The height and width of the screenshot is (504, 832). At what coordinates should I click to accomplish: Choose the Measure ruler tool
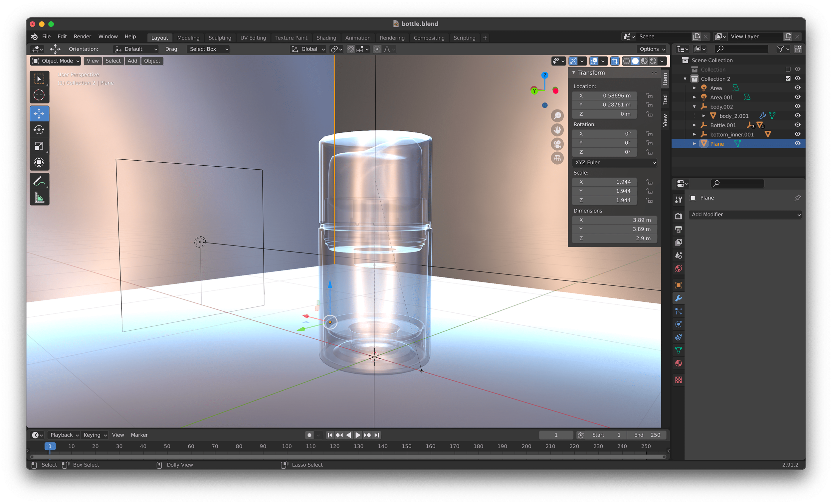39,198
